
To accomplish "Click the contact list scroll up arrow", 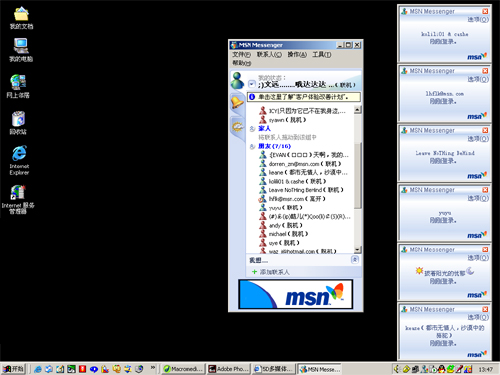I will (x=357, y=109).
